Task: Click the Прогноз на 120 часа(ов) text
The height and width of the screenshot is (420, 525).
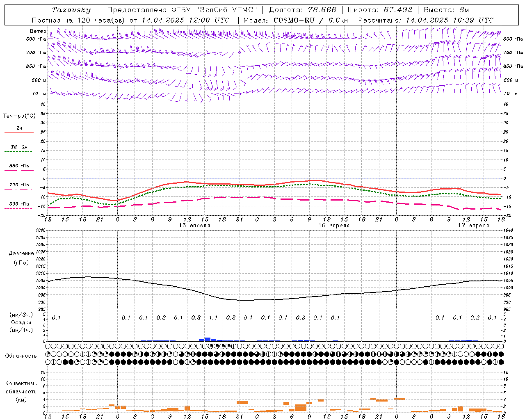Action: pos(79,20)
